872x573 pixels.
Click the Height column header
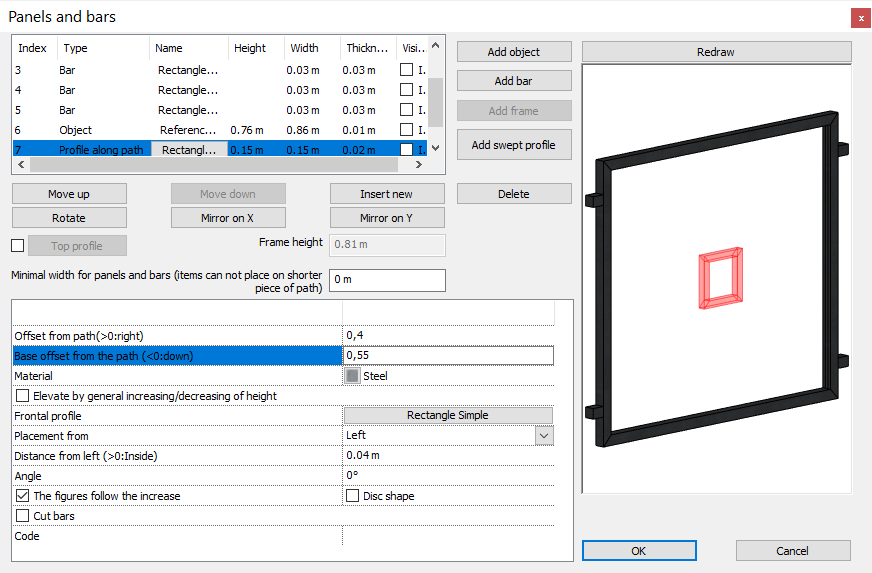click(x=250, y=48)
